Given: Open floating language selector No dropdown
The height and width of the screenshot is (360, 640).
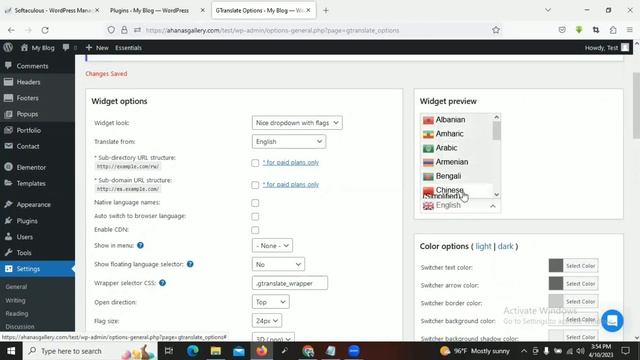Looking at the screenshot, I should pyautogui.click(x=278, y=264).
